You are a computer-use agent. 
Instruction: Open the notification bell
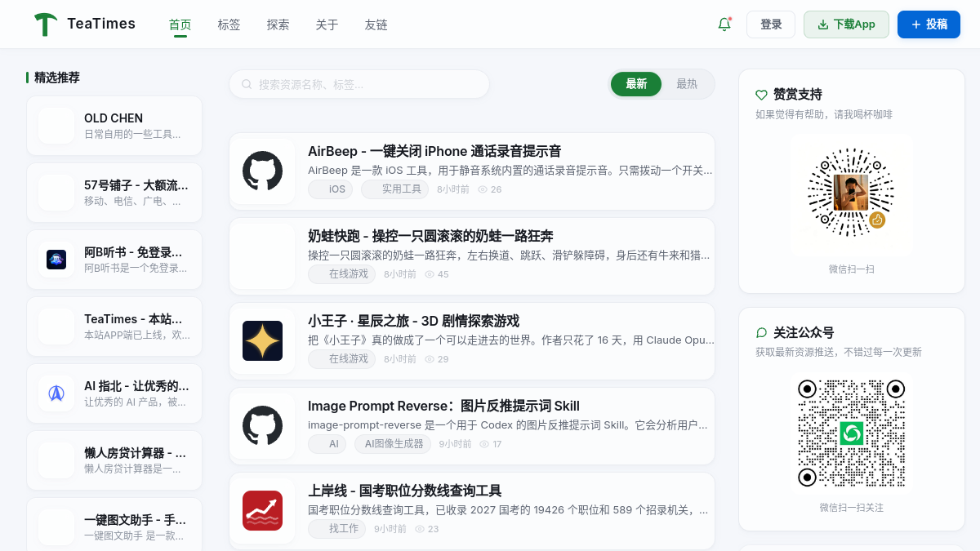[724, 24]
